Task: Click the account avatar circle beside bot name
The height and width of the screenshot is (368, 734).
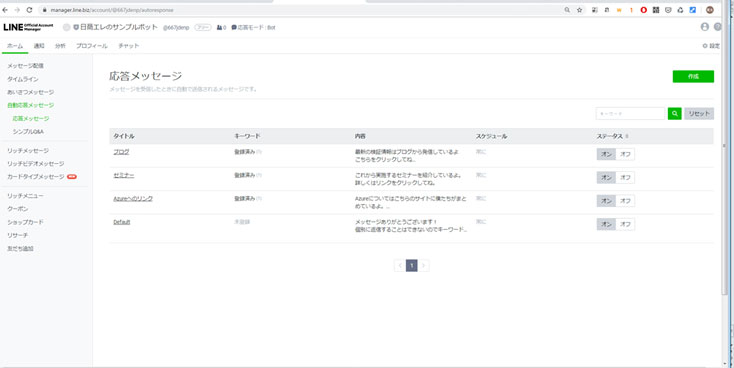Action: [x=66, y=28]
